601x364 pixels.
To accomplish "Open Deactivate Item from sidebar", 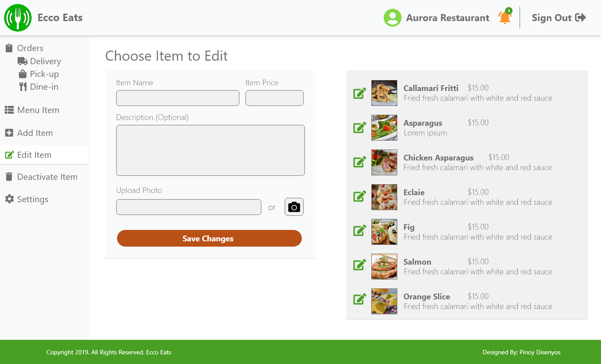I will pos(47,177).
